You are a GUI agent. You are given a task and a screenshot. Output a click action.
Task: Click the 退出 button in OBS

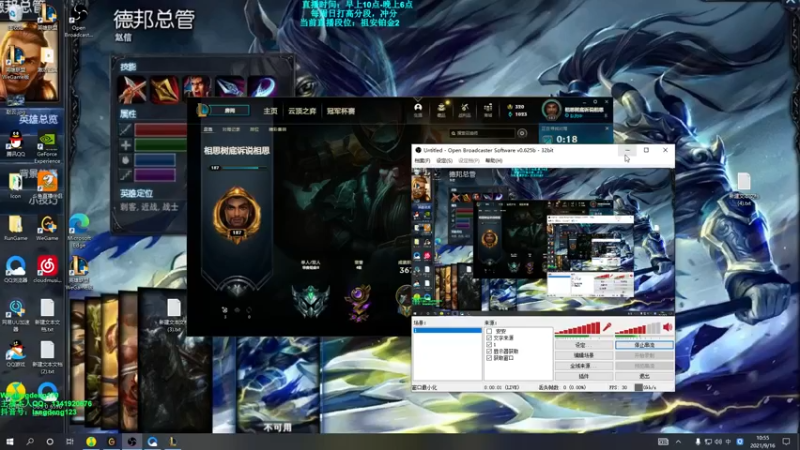[644, 376]
